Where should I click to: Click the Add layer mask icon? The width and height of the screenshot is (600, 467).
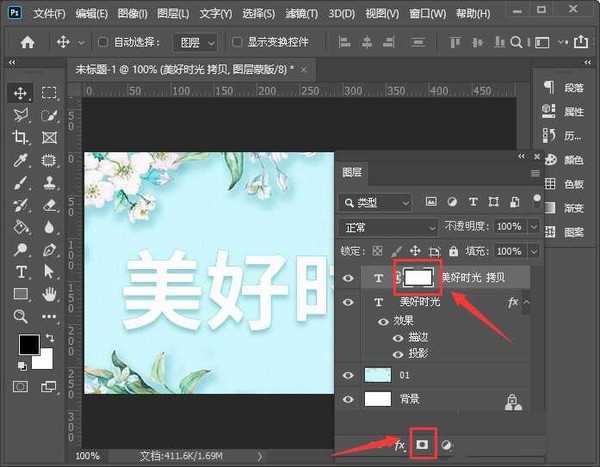[x=422, y=444]
